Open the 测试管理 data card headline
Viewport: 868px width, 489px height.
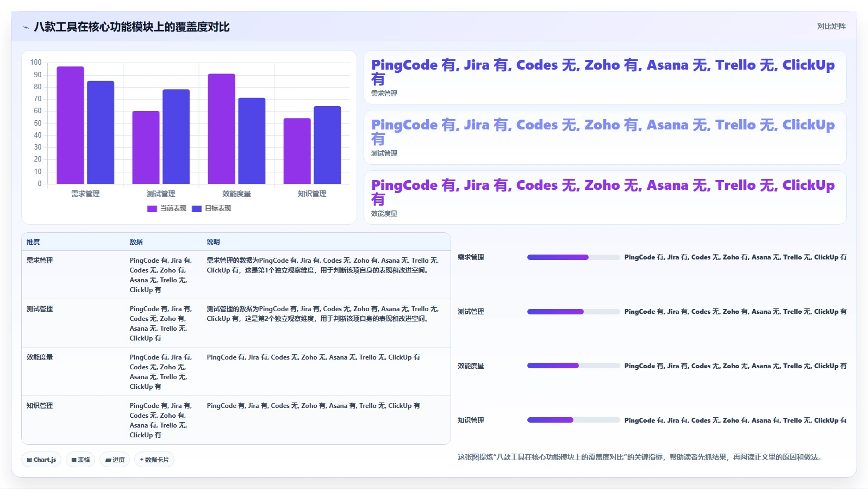point(603,132)
